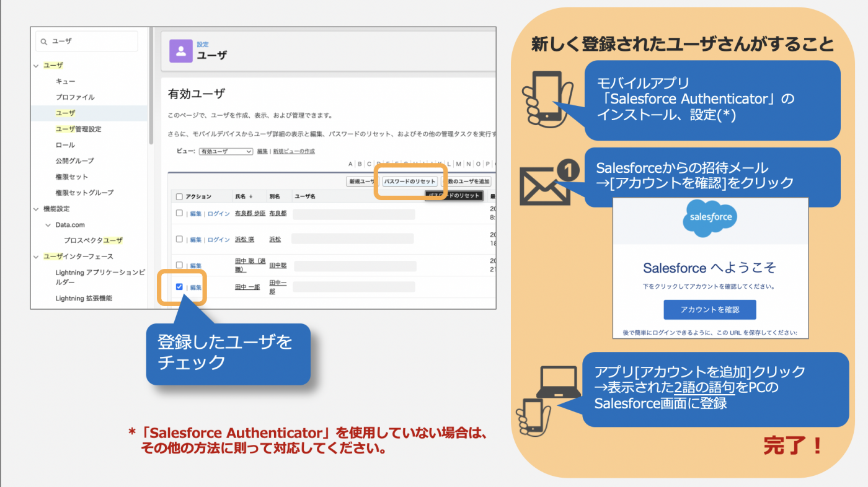Collapse the top-level ユーザ section
The height and width of the screenshot is (487, 868).
pos(36,65)
